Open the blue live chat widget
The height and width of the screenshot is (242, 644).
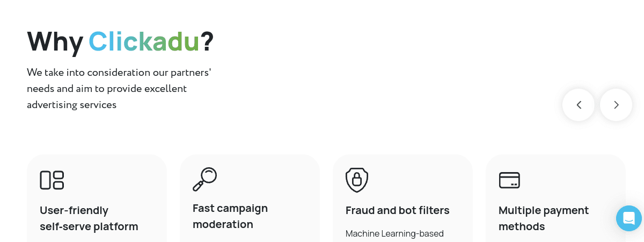629,218
